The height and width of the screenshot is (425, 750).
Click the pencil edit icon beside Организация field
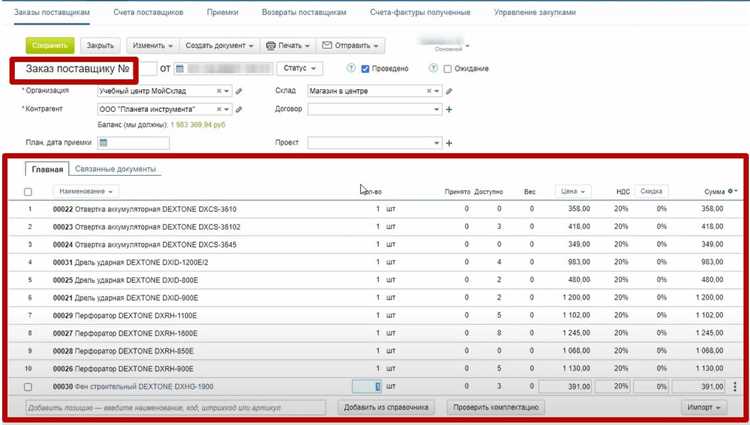pyautogui.click(x=238, y=91)
